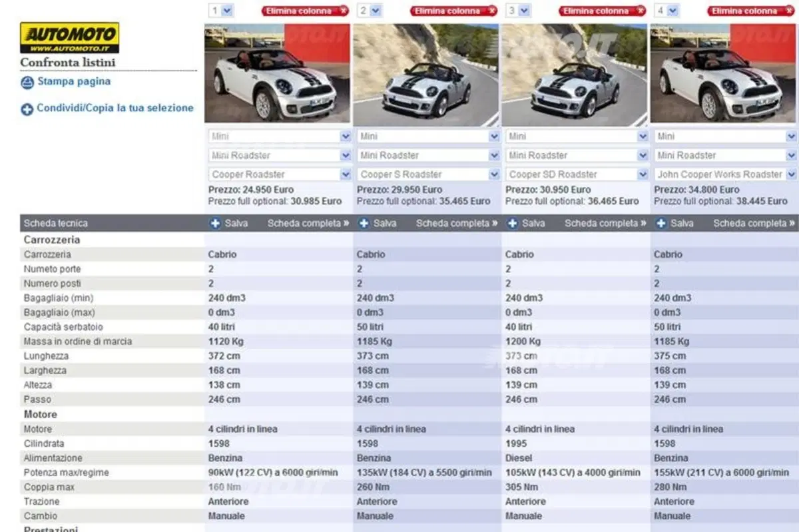Open the column position dropdown showing 4

[666, 11]
